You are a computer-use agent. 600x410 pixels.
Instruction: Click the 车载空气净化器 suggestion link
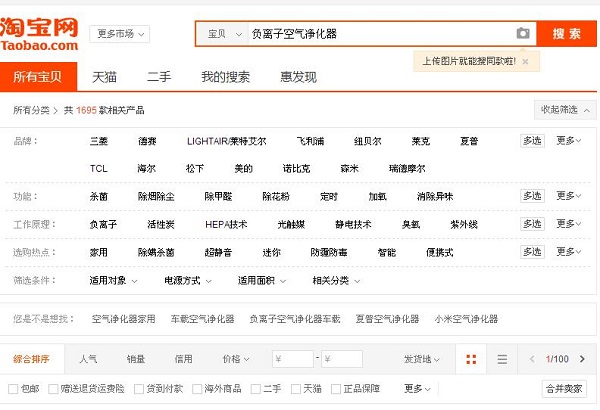202,319
